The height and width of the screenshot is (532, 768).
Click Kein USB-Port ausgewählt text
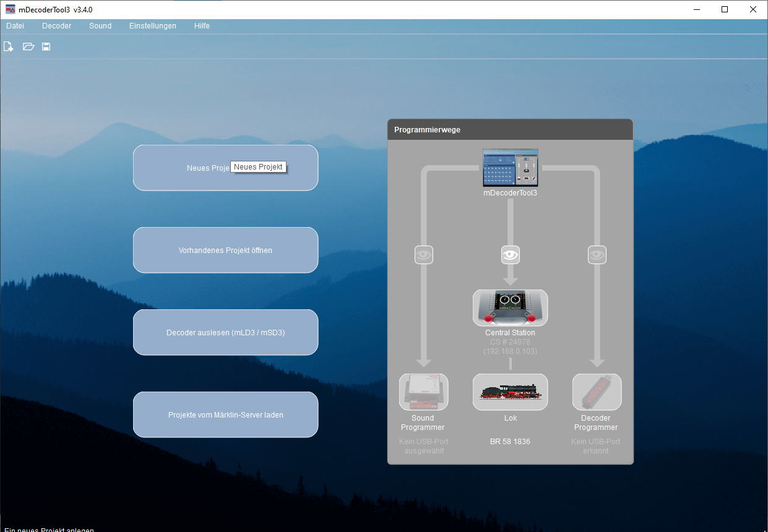coord(423,446)
